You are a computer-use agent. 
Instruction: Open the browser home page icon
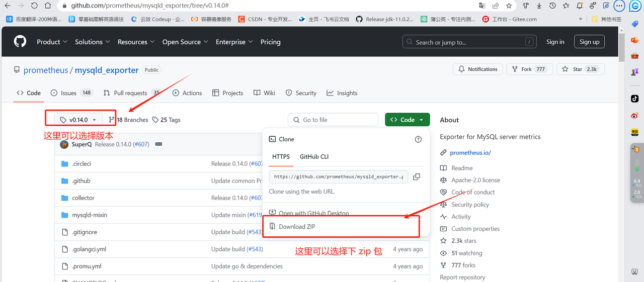click(48, 6)
